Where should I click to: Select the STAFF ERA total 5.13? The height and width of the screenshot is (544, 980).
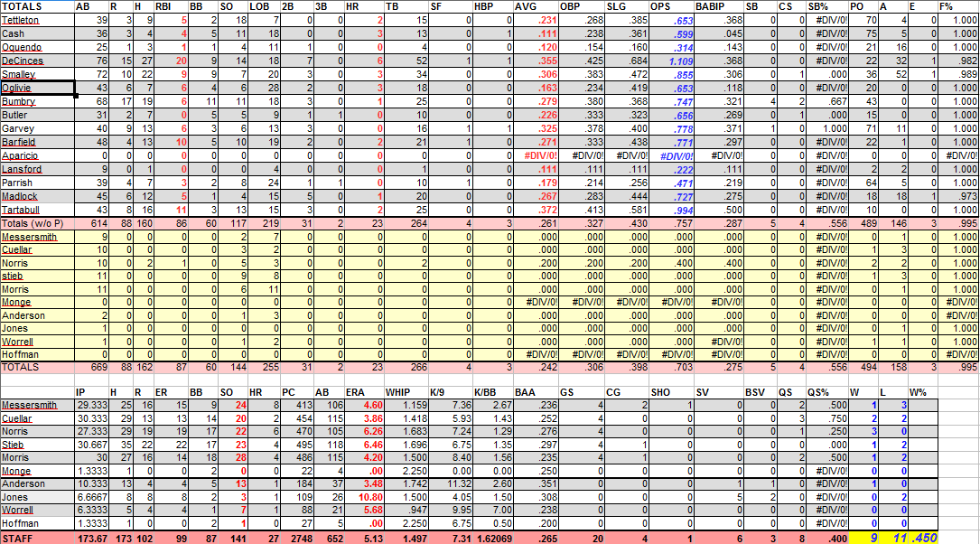[x=364, y=539]
